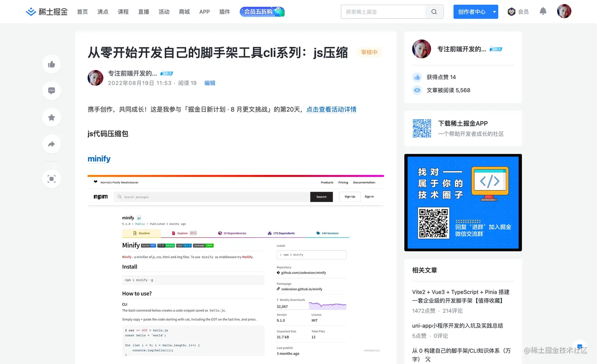Image resolution: width=597 pixels, height=364 pixels.
Task: Open the 点击查看活动详情 link
Action: 331,109
